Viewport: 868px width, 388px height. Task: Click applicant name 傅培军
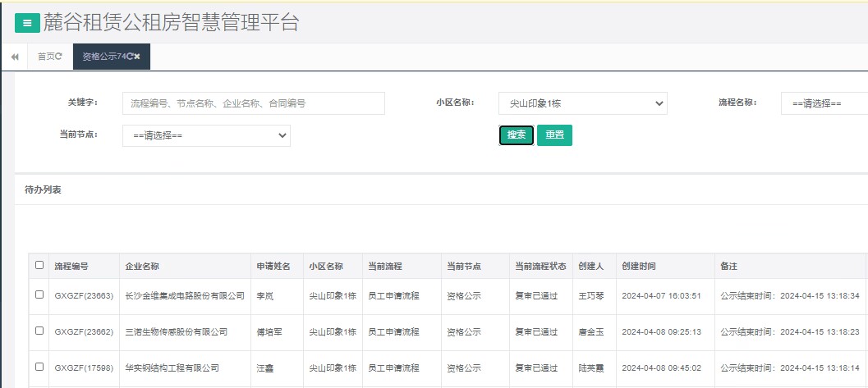point(269,332)
